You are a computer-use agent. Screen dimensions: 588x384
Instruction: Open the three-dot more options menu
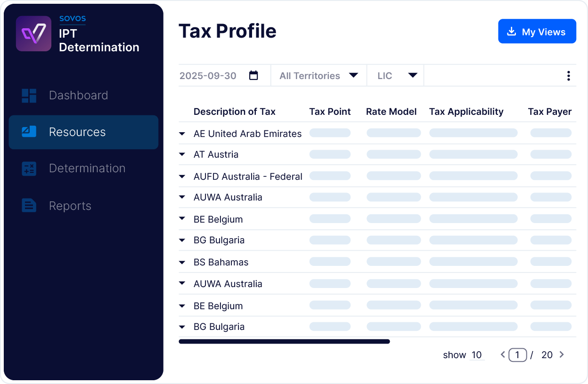point(568,76)
